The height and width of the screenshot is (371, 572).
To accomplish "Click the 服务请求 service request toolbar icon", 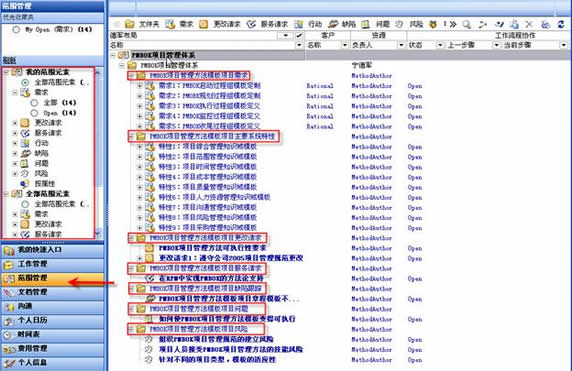I will [251, 24].
